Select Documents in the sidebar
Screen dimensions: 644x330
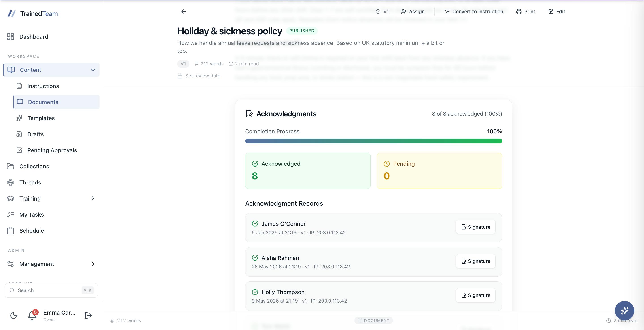[56, 102]
